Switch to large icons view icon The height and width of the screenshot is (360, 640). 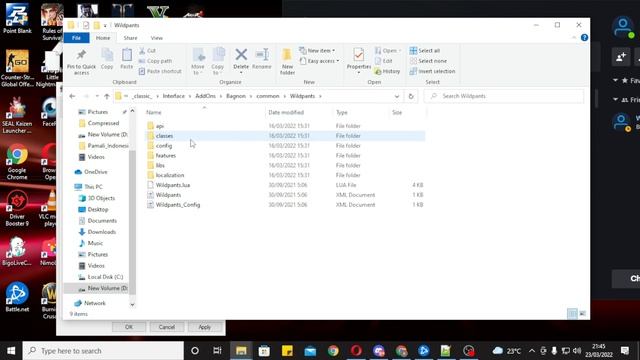582,313
